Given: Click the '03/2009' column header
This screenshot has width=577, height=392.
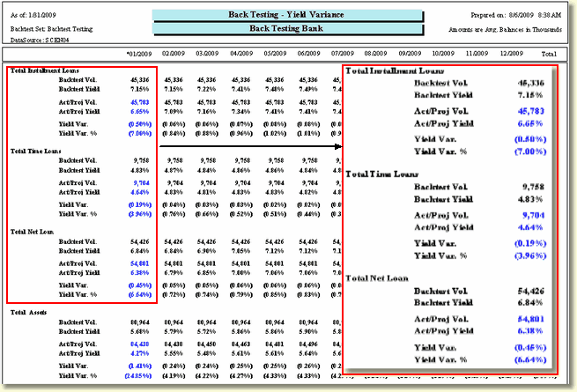Looking at the screenshot, I should point(207,54).
